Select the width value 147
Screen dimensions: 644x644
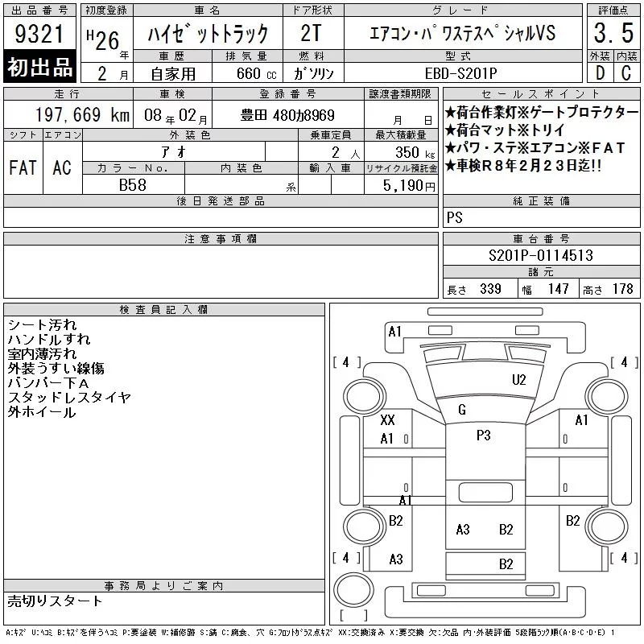tap(558, 289)
